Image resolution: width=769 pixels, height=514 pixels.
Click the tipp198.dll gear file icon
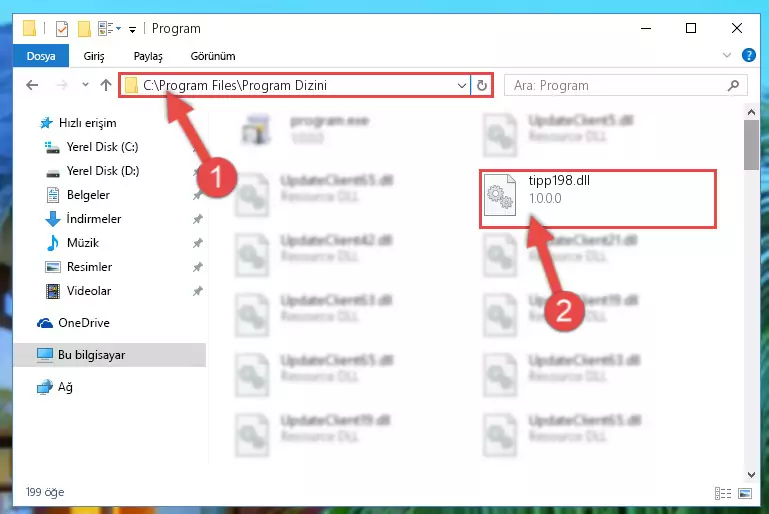[500, 196]
